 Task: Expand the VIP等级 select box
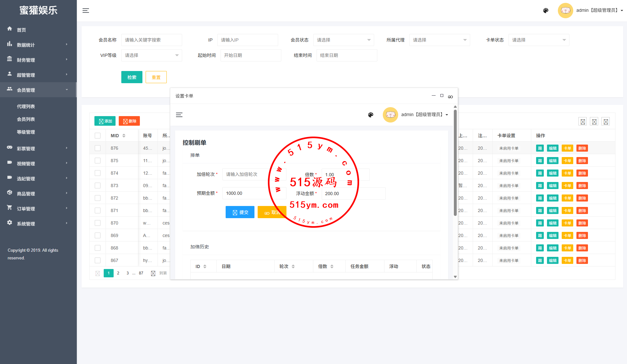(151, 55)
